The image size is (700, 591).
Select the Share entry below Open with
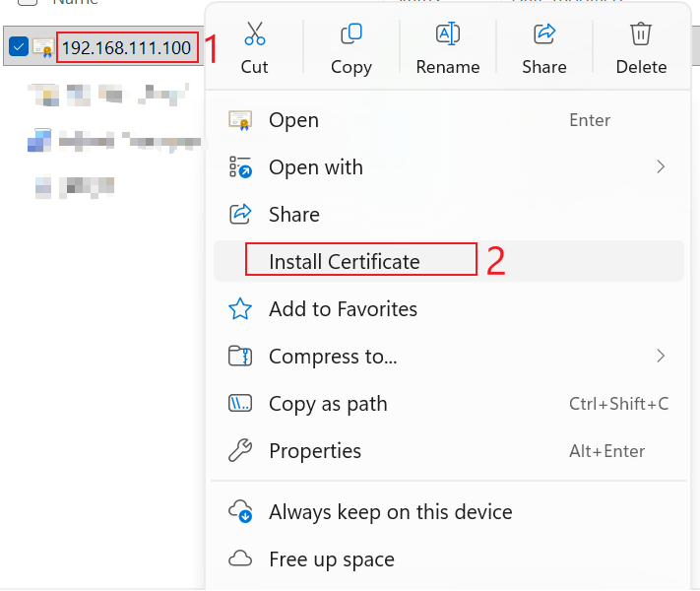pos(293,215)
